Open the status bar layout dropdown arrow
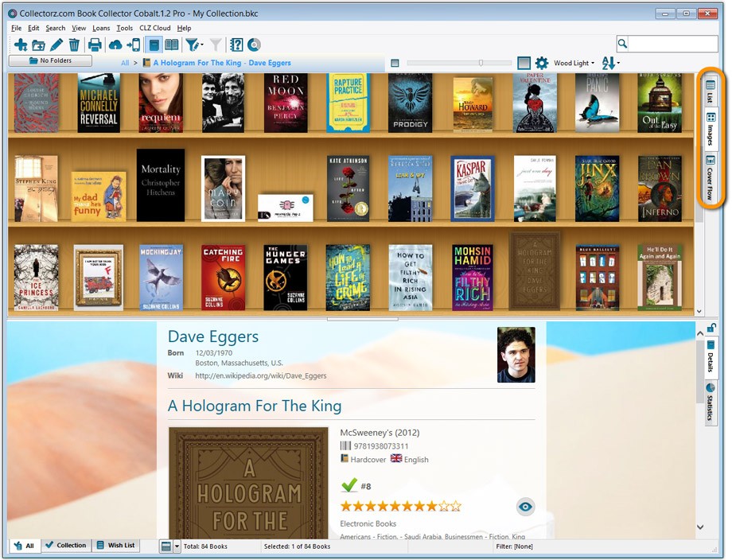The image size is (732, 560). (177, 546)
